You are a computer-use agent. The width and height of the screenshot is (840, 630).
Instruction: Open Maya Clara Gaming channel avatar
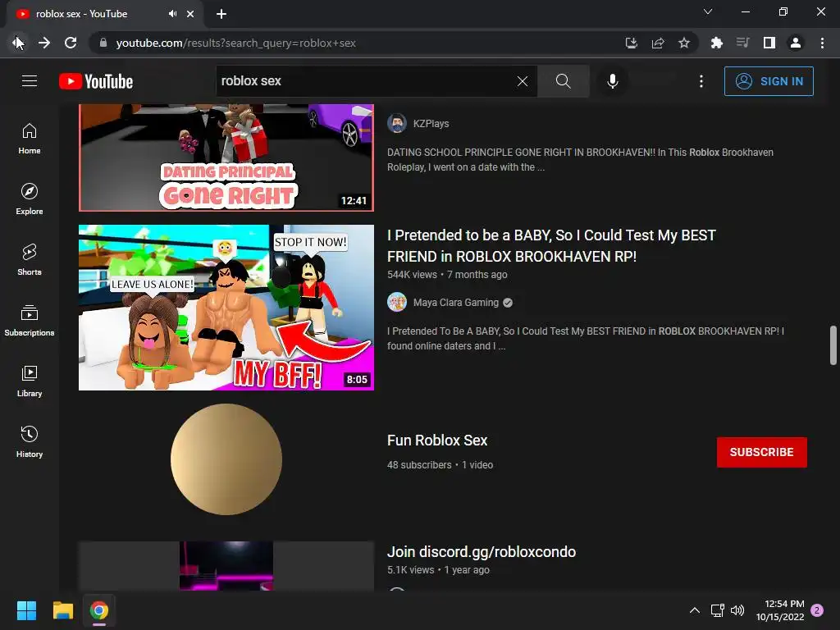[397, 302]
